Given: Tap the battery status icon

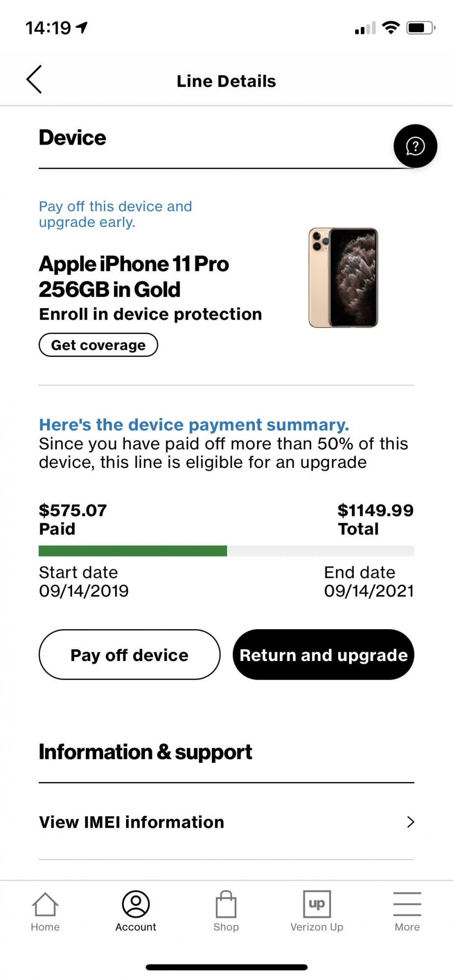Looking at the screenshot, I should pyautogui.click(x=421, y=27).
